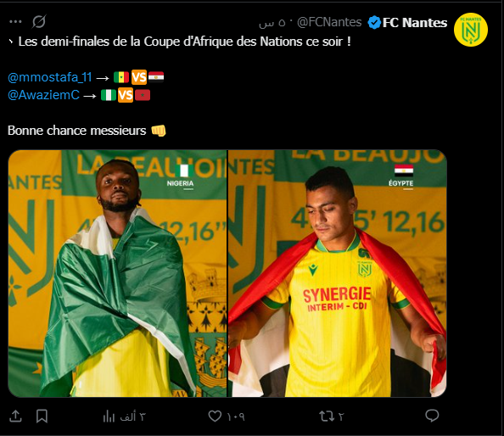View post analytics bar-chart icon
Image resolution: width=504 pixels, height=436 pixels.
click(109, 416)
